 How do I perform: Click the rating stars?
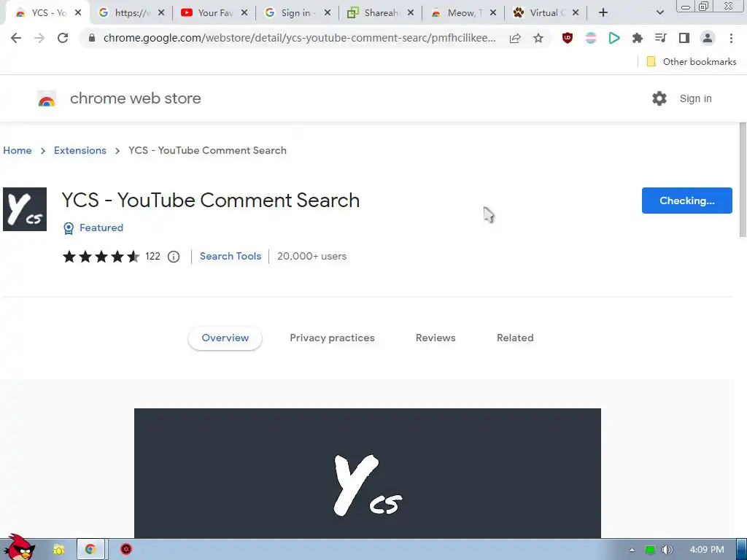point(101,257)
